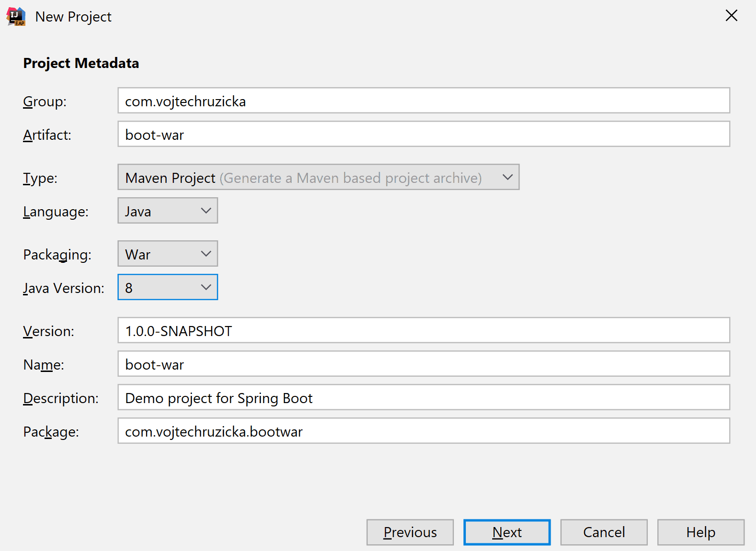The image size is (756, 551).
Task: Click the IntelliJ IDEA EAP logo icon
Action: [16, 16]
